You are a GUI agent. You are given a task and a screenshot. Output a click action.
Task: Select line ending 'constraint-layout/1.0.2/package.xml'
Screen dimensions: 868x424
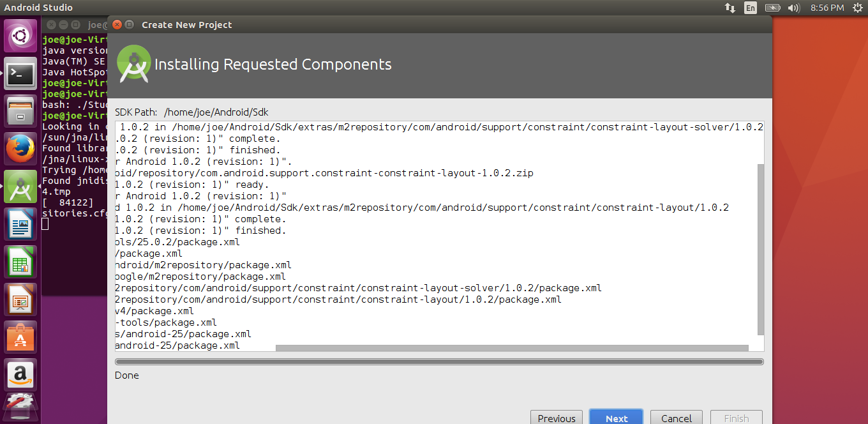[x=338, y=299]
